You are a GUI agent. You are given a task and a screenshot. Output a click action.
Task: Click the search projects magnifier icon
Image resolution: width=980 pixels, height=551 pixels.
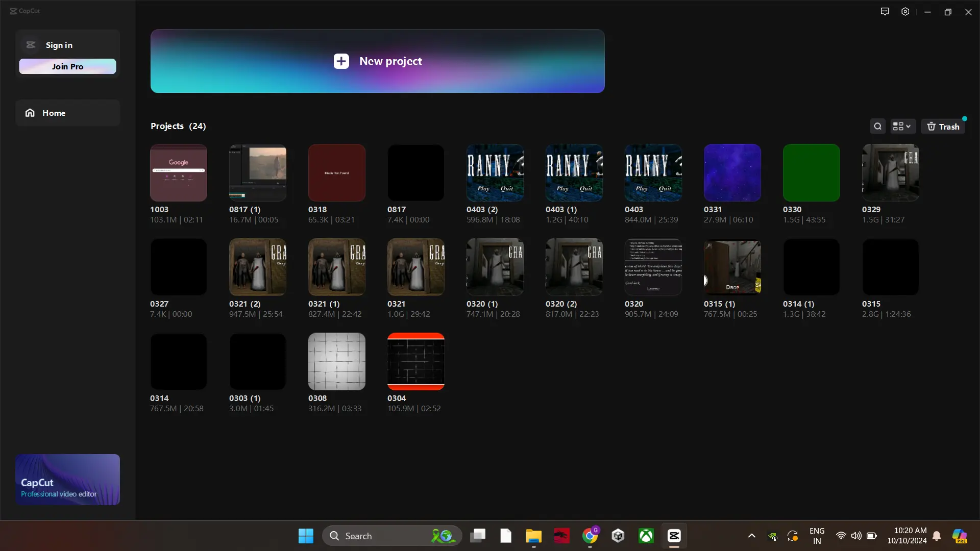click(877, 127)
